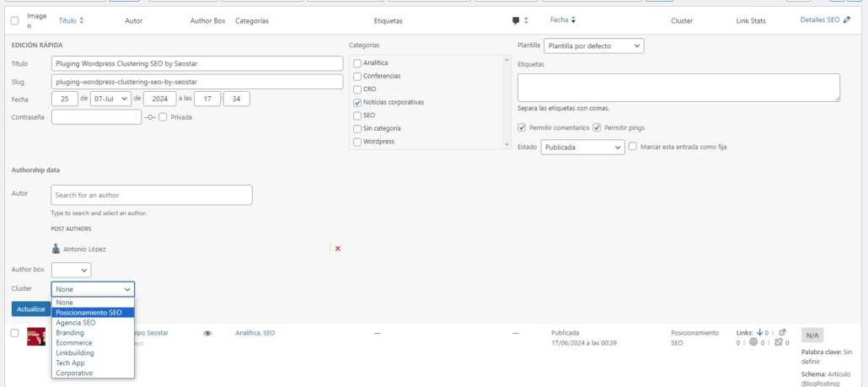
Task: Open the month dropdown showing 07-Jul
Action: pos(110,99)
